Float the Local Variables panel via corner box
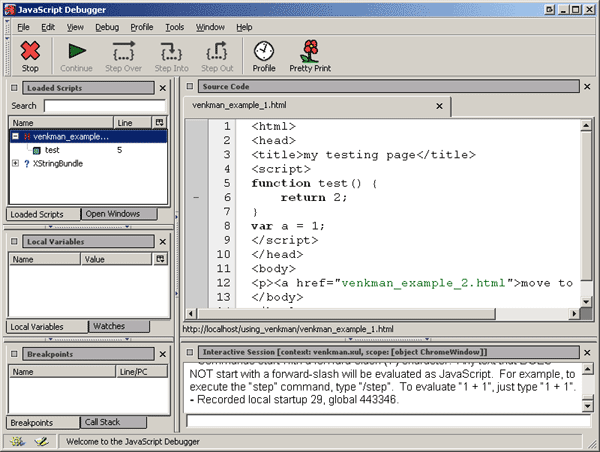 [x=14, y=242]
